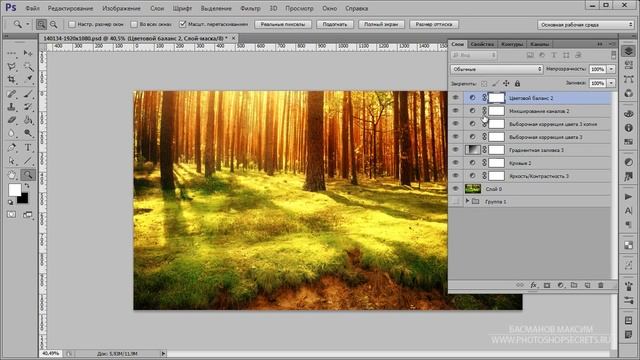640x360 pixels.
Task: Choose zoom-out mode in options bar
Action: pyautogui.click(x=53, y=24)
